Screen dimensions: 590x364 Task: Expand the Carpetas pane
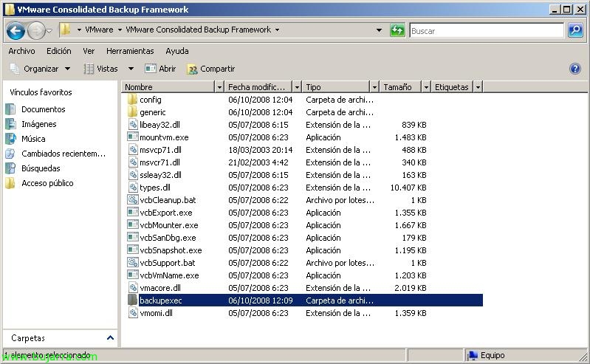(110, 337)
